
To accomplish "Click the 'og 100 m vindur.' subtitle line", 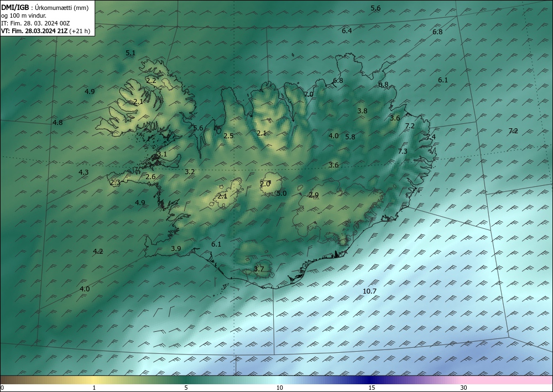I will [24, 15].
